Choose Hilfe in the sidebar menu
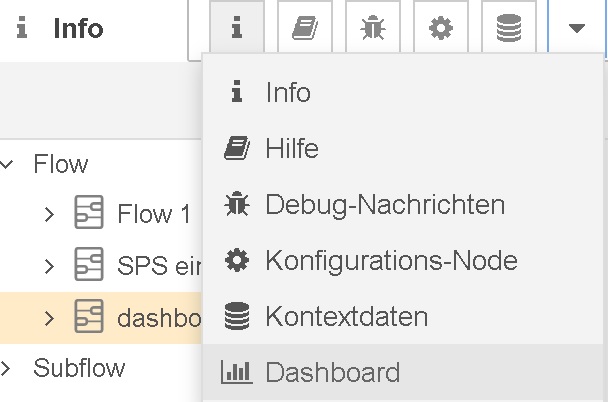This screenshot has height=402, width=608. (x=292, y=149)
